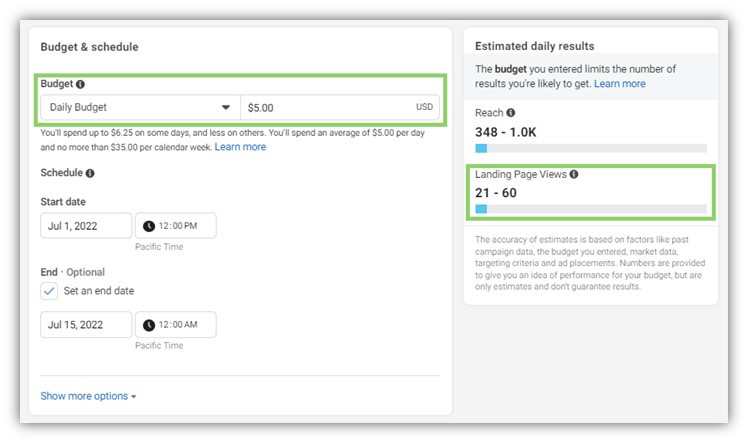748x443 pixels.
Task: Open the Learn more link under budget description
Action: click(240, 147)
